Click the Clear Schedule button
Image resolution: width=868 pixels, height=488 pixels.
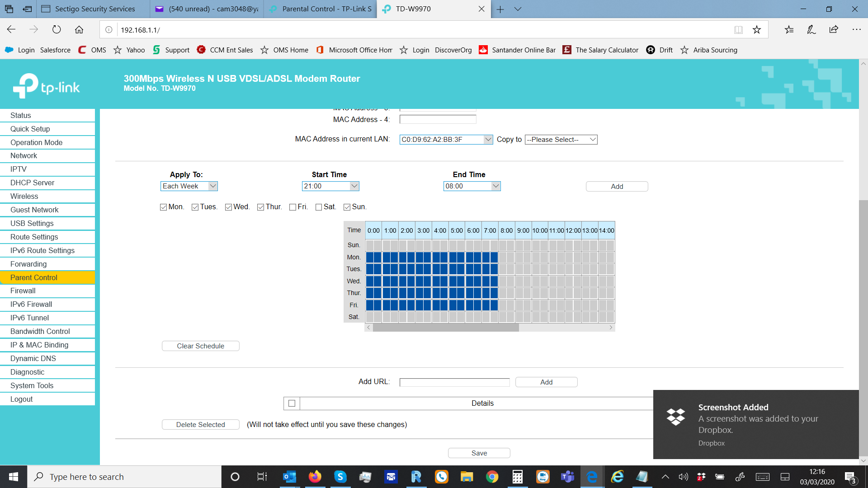pos(200,346)
